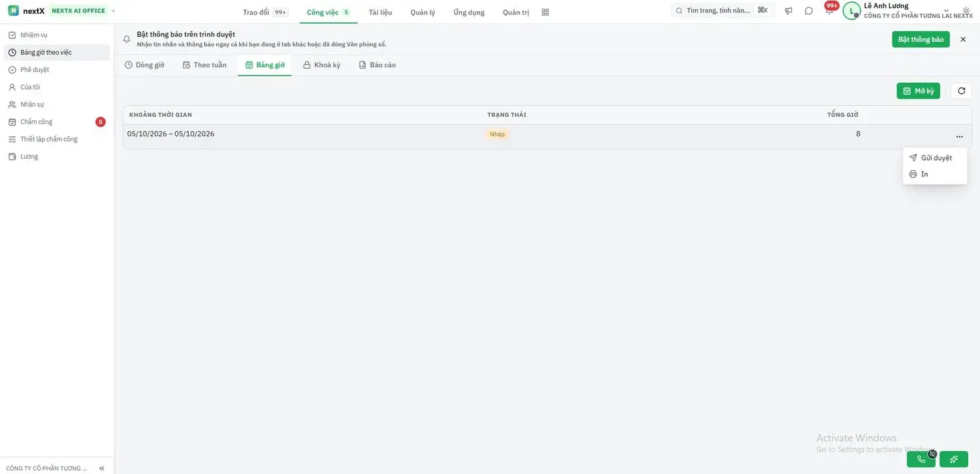Click the refresh icon next to Mở kỳ
Screen dimensions: 980x474
962,91
